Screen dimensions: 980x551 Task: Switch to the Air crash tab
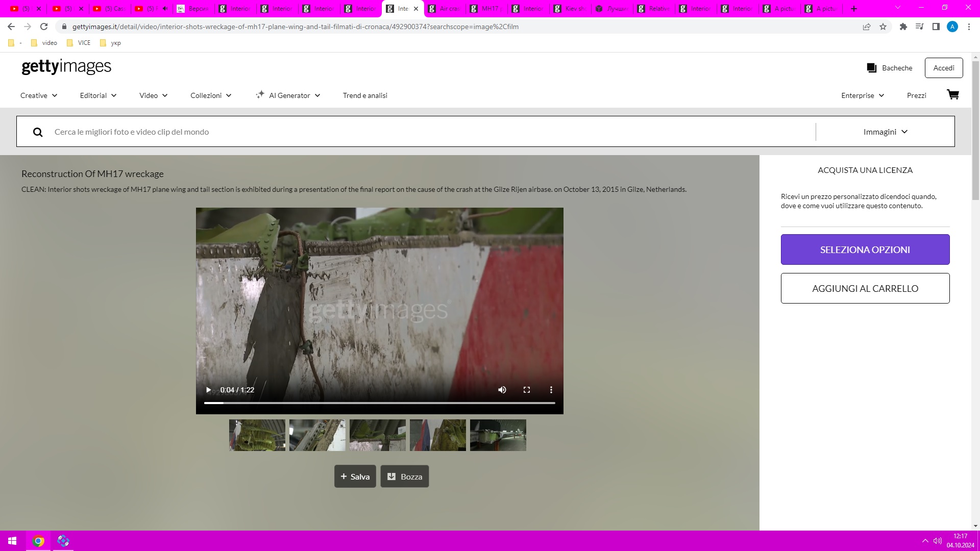445,9
